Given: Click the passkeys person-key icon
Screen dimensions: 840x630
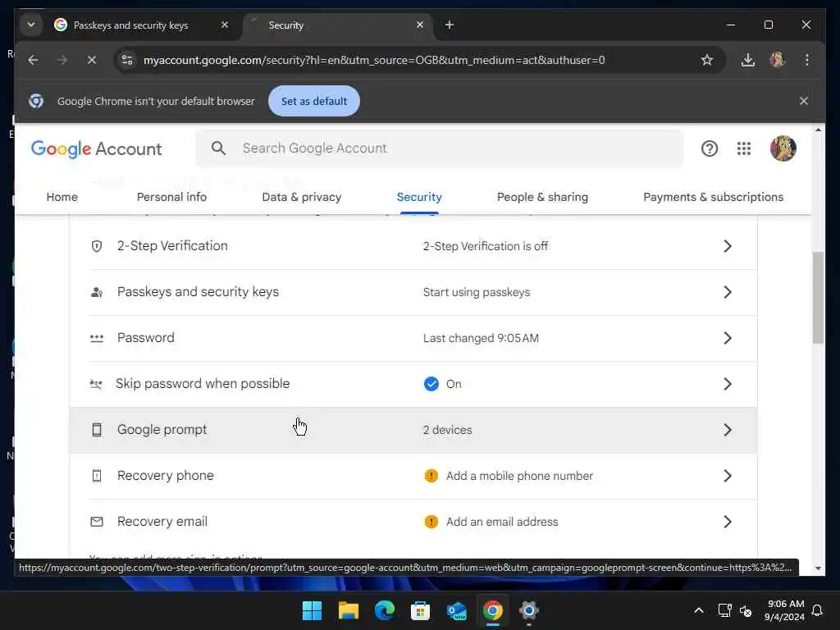Looking at the screenshot, I should tap(97, 292).
